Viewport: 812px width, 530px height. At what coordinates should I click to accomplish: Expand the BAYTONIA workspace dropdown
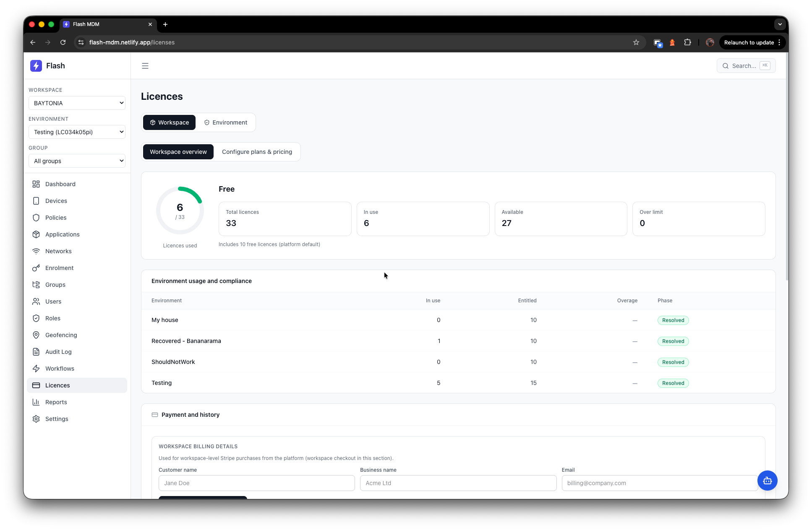tap(77, 103)
